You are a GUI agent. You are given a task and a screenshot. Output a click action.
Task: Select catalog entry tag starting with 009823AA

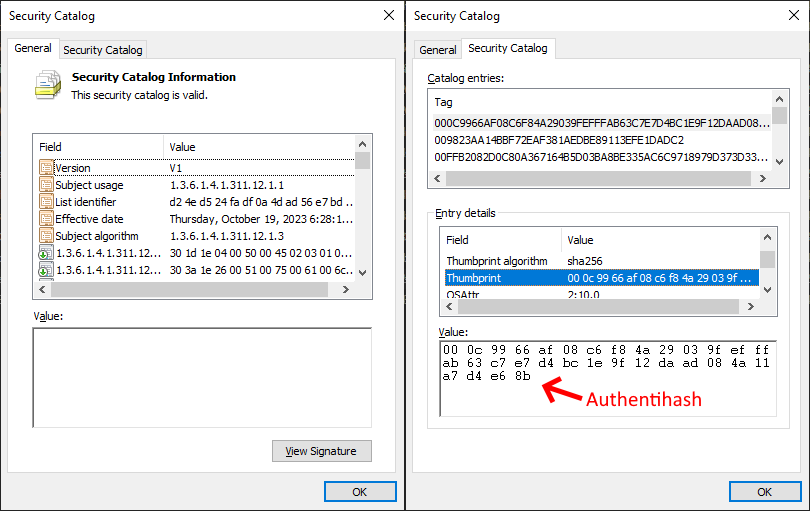558,140
